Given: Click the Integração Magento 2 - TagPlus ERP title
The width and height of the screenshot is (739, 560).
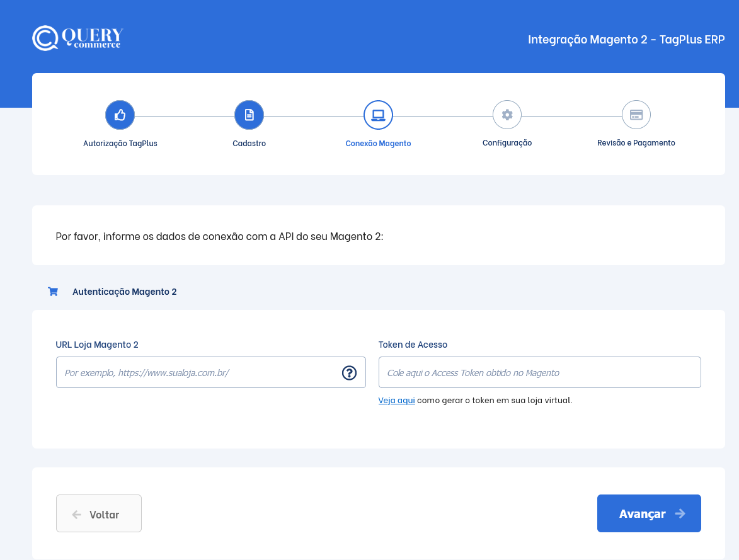Looking at the screenshot, I should tap(626, 39).
